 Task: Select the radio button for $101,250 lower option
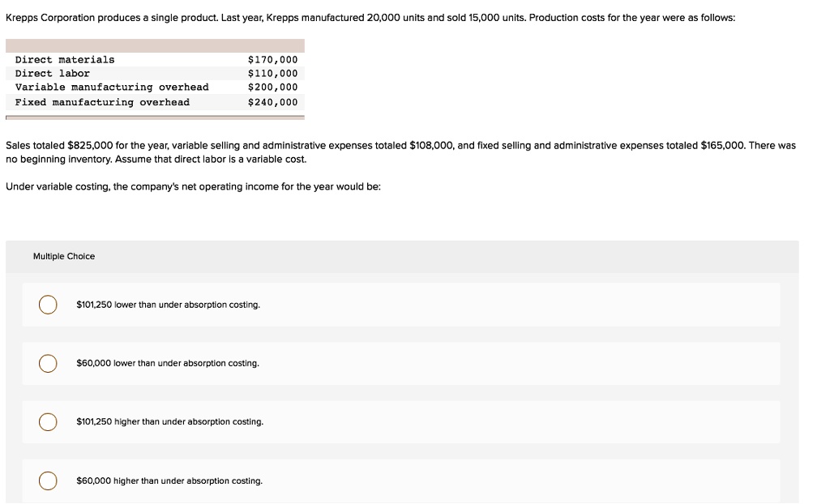(x=49, y=305)
